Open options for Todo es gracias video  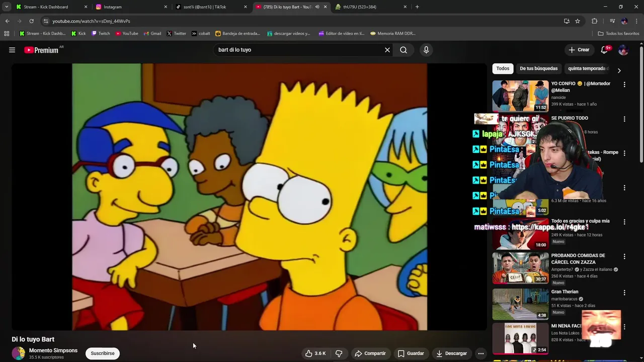click(624, 222)
